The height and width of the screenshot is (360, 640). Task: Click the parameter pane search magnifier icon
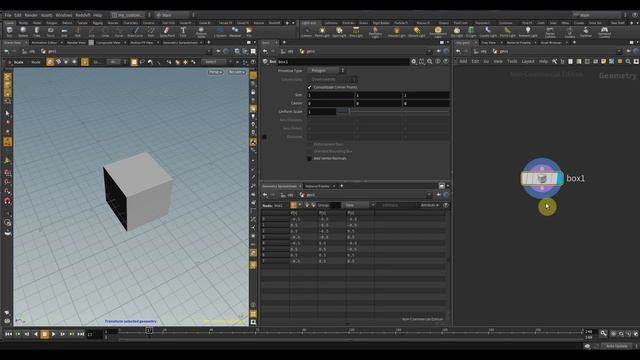pos(430,62)
